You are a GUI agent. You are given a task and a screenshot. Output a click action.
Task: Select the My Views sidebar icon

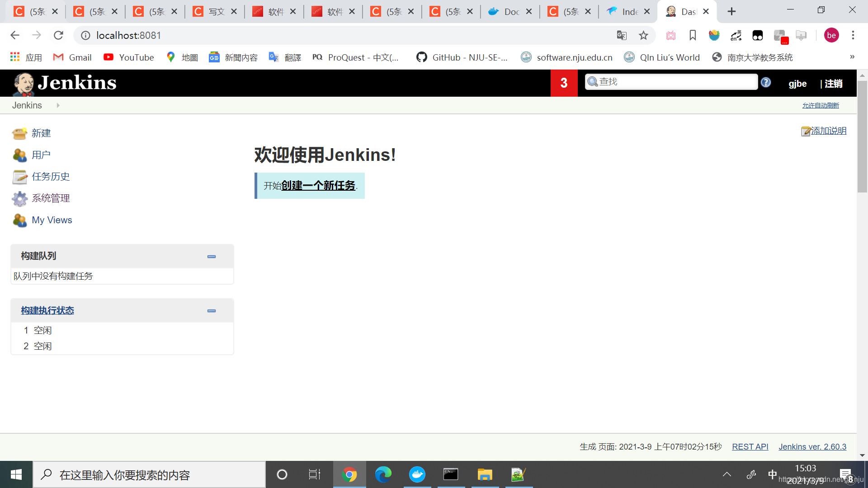tap(19, 220)
